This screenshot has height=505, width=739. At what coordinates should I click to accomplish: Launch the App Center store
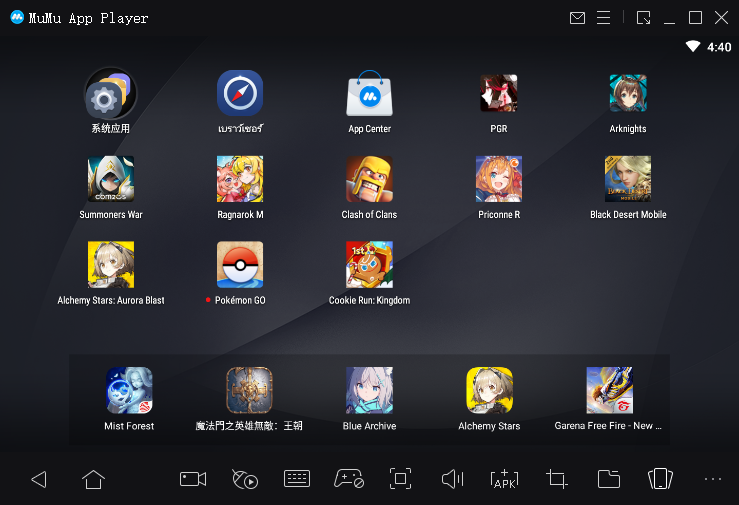click(x=369, y=94)
